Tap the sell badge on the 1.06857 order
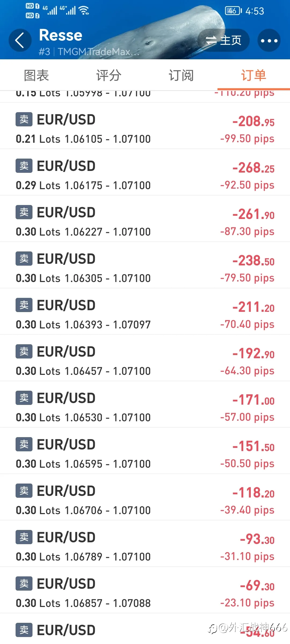 click(24, 583)
